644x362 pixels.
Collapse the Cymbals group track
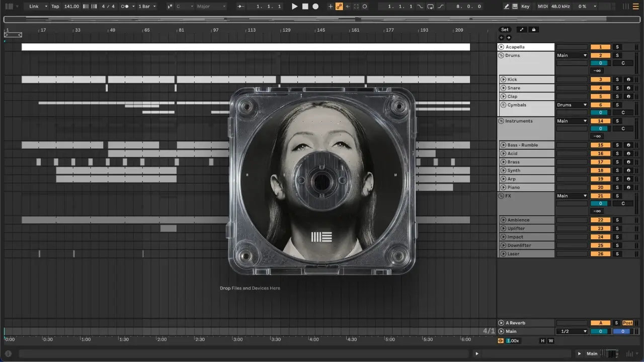pos(503,105)
